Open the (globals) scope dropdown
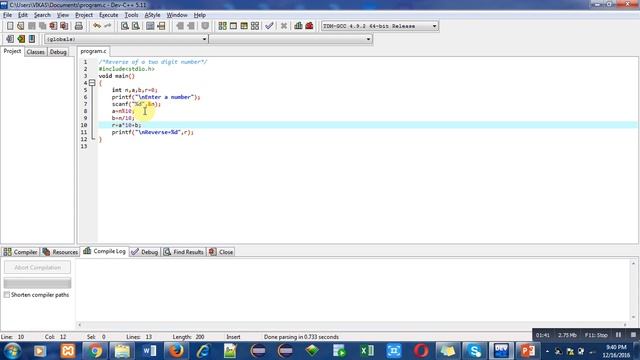The image size is (640, 360). point(126,39)
